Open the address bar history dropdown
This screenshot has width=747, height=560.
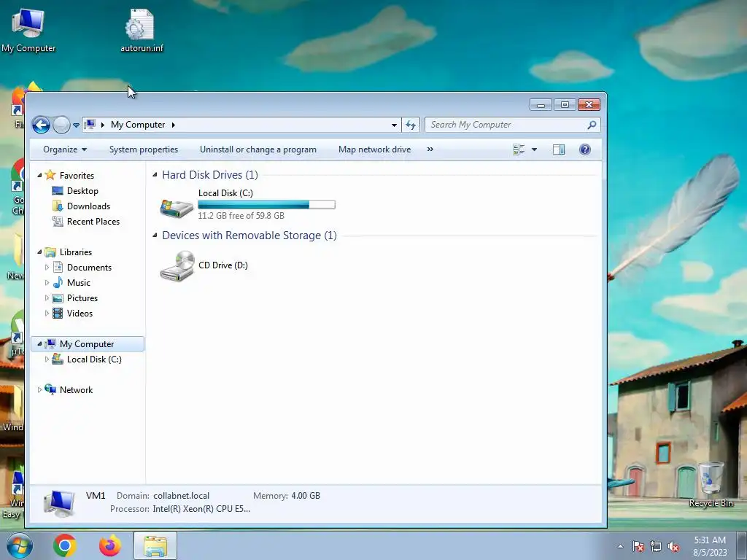click(394, 125)
